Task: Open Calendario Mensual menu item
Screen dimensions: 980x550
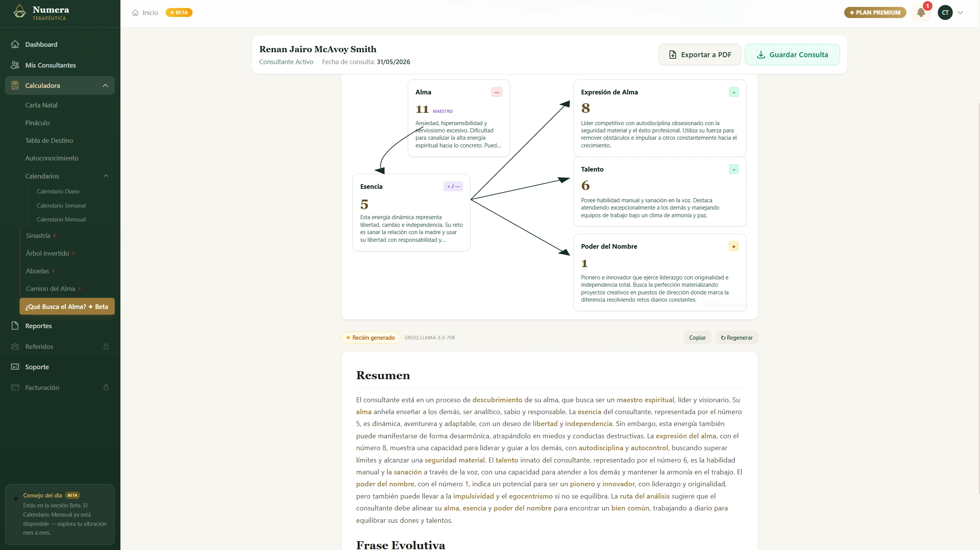Action: point(61,220)
